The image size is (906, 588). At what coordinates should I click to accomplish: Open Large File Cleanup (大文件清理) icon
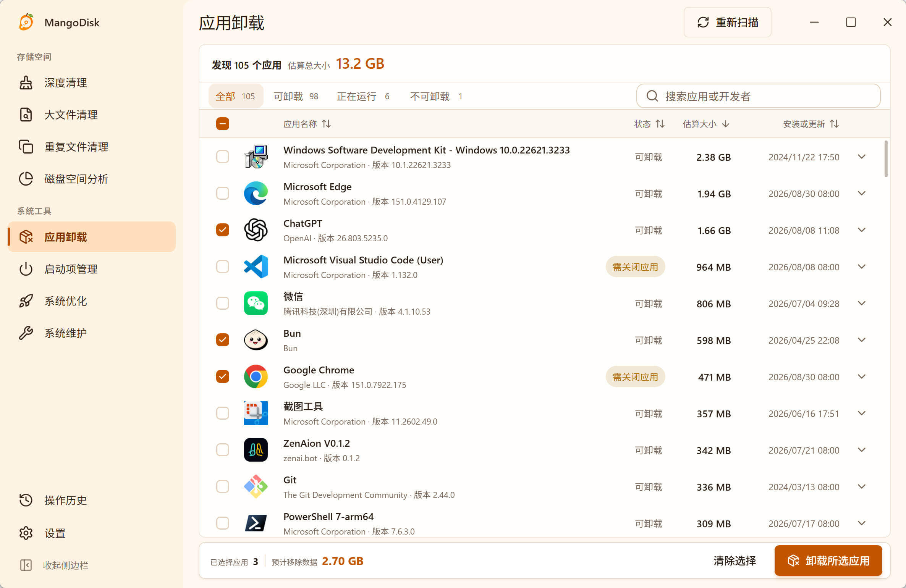coord(26,115)
